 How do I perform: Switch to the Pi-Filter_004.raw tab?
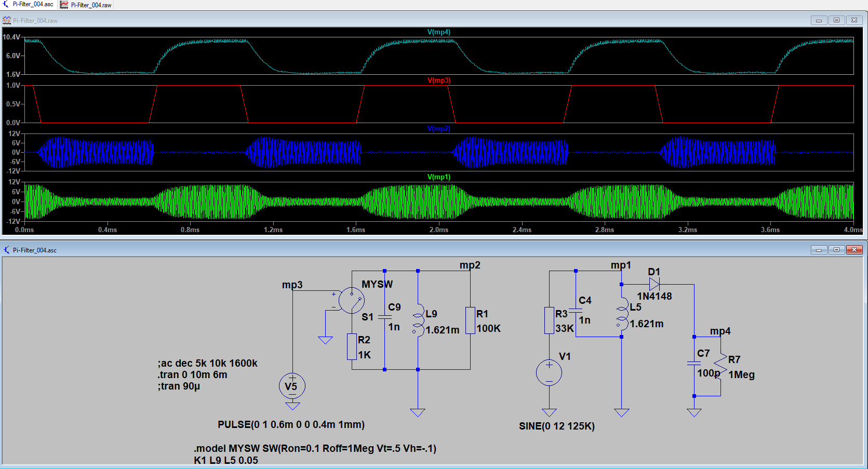coord(86,5)
